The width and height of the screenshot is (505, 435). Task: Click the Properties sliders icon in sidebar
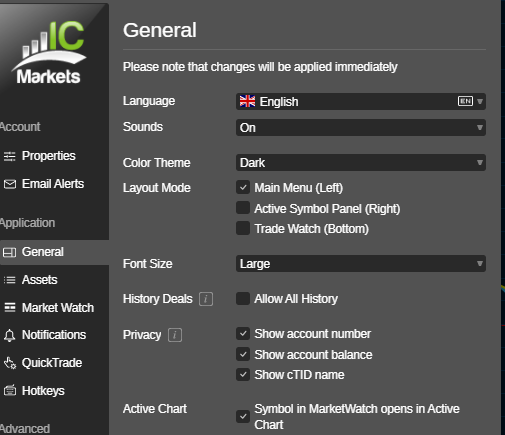pyautogui.click(x=10, y=156)
